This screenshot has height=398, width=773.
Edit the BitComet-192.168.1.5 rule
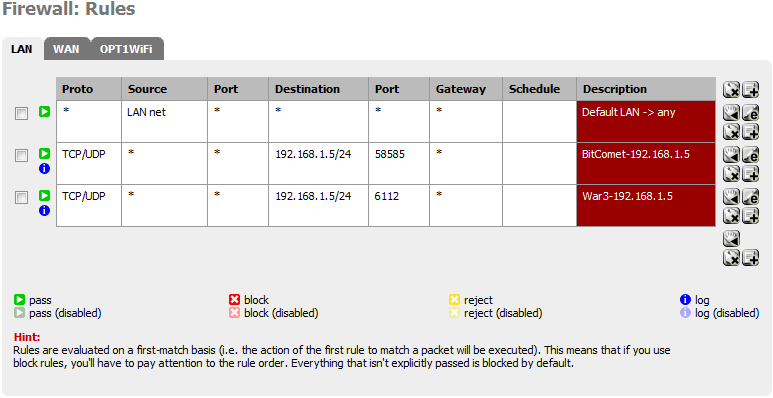(750, 155)
